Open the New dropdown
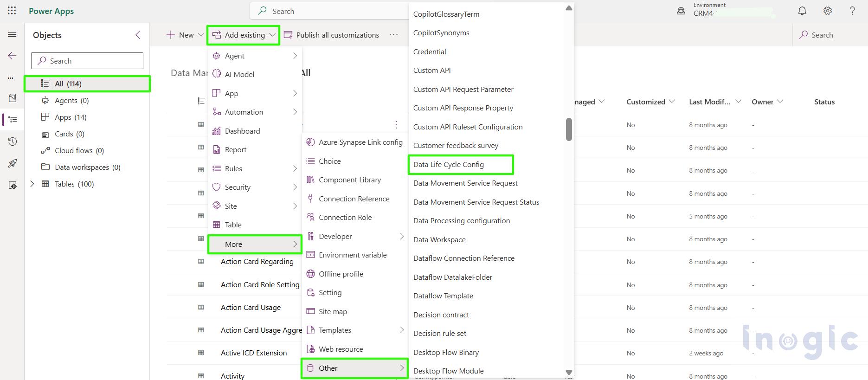This screenshot has height=380, width=868. (x=185, y=35)
